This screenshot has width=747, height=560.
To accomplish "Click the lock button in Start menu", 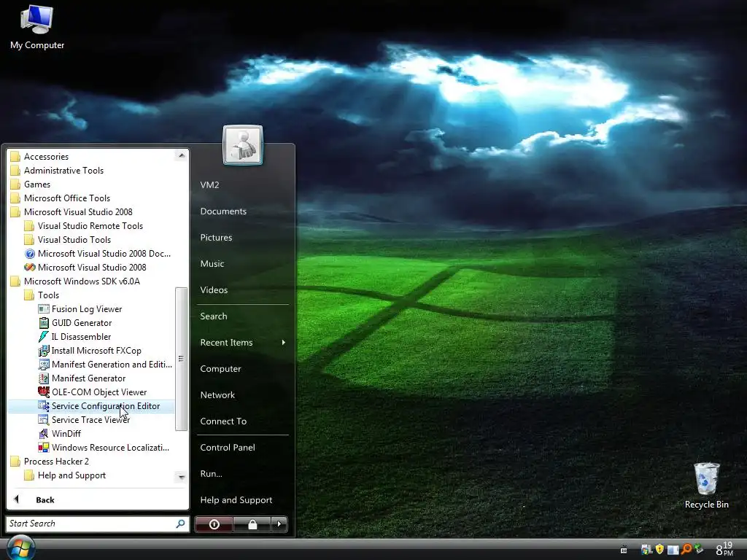I will tap(252, 524).
